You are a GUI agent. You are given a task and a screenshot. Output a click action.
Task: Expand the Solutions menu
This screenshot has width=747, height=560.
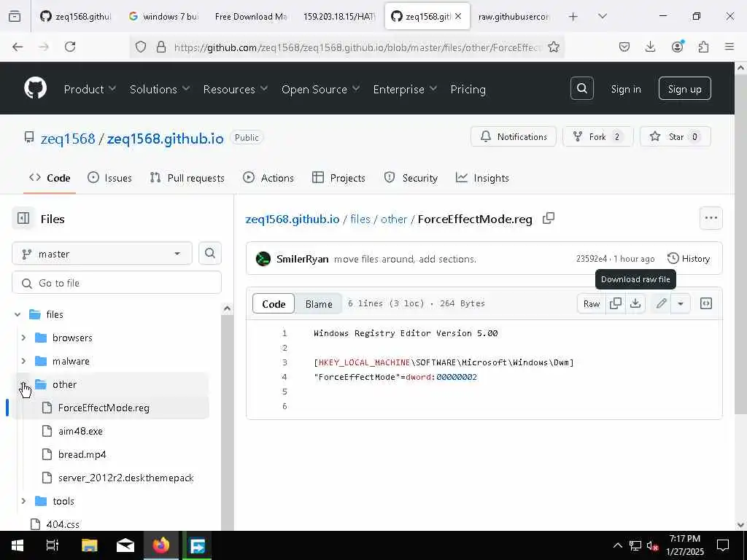pos(160,89)
